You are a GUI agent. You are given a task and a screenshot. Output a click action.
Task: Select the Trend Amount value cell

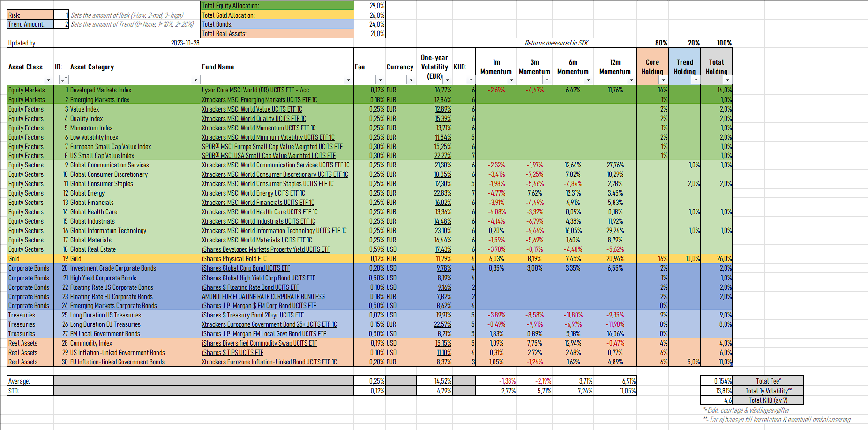(61, 24)
